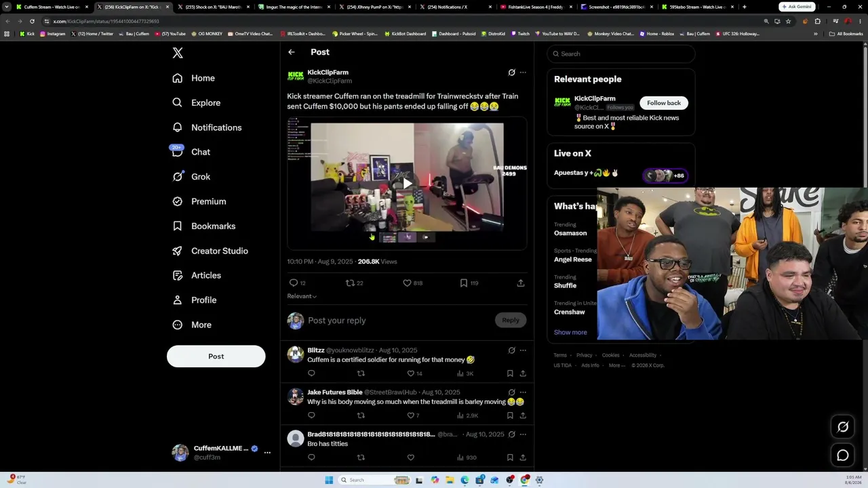This screenshot has height=488, width=868.
Task: Click the Show more trends link
Action: (570, 332)
